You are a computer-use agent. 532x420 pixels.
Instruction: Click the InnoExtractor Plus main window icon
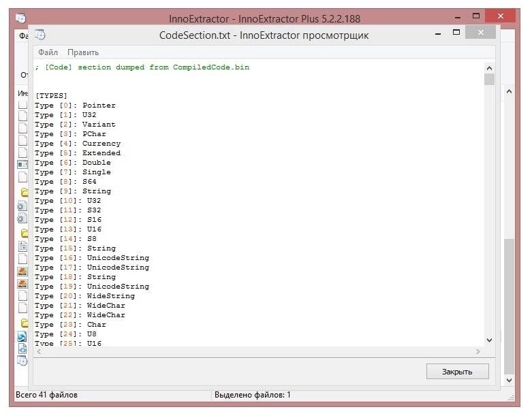click(x=21, y=18)
